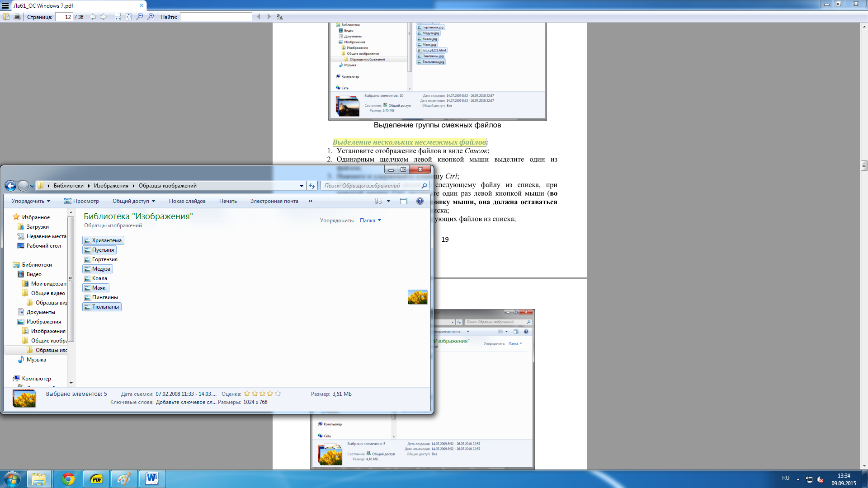868x488 pixels.
Task: Click the refresh button in Explorer
Action: pos(312,186)
